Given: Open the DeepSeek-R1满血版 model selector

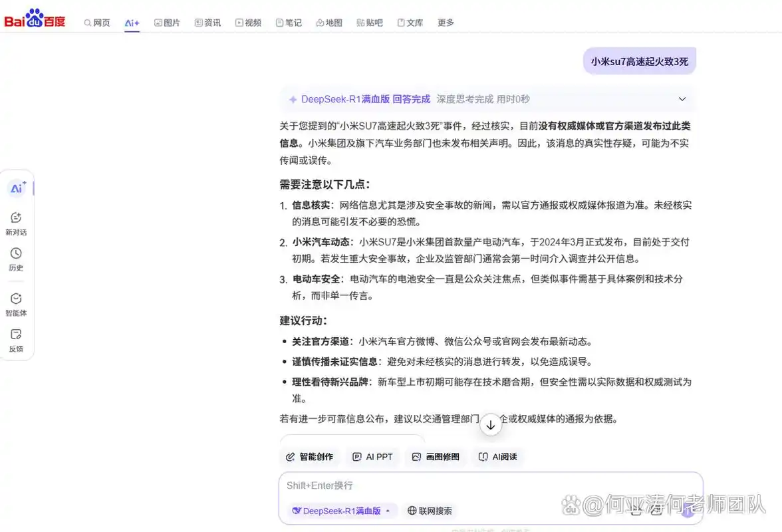Looking at the screenshot, I should tap(340, 511).
